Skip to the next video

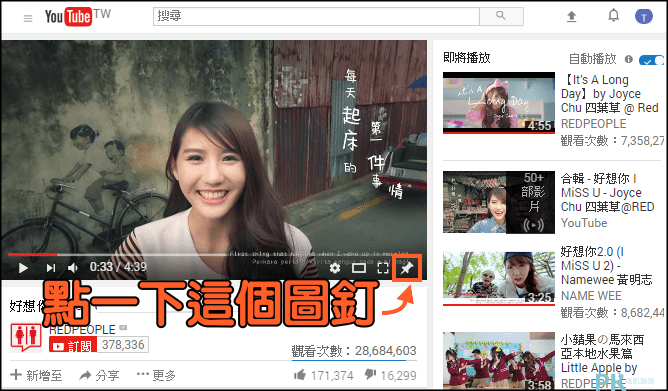[51, 268]
